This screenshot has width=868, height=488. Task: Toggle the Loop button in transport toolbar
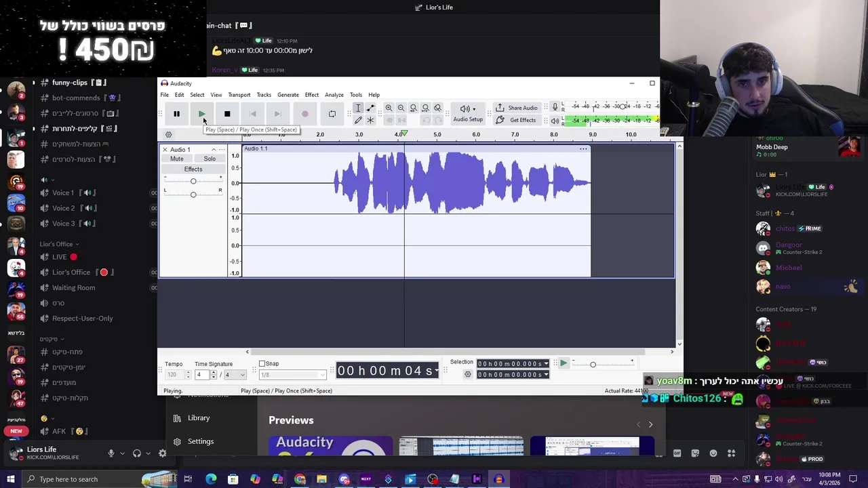[x=332, y=114]
